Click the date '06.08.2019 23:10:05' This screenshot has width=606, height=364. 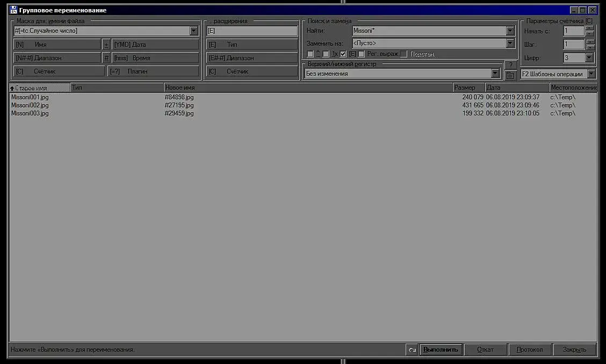pyautogui.click(x=513, y=114)
